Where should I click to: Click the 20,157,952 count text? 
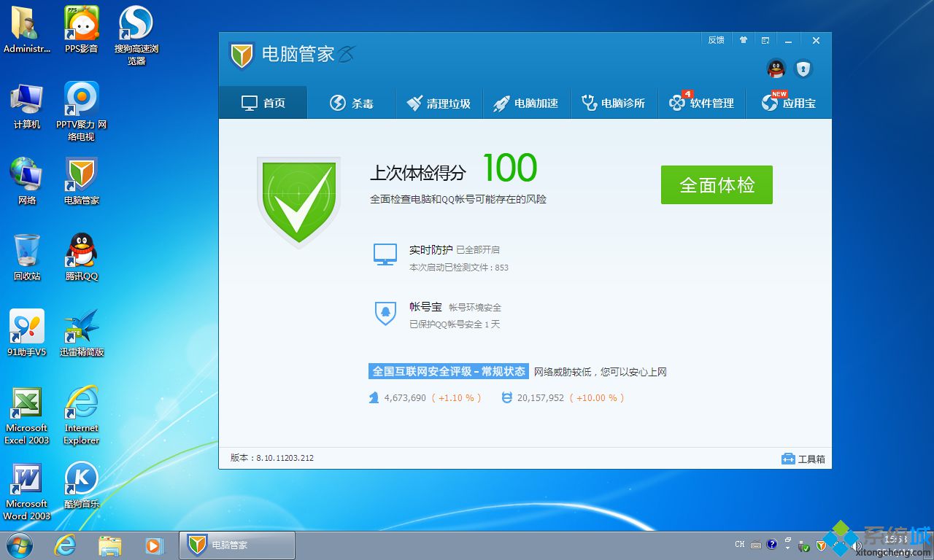[541, 397]
